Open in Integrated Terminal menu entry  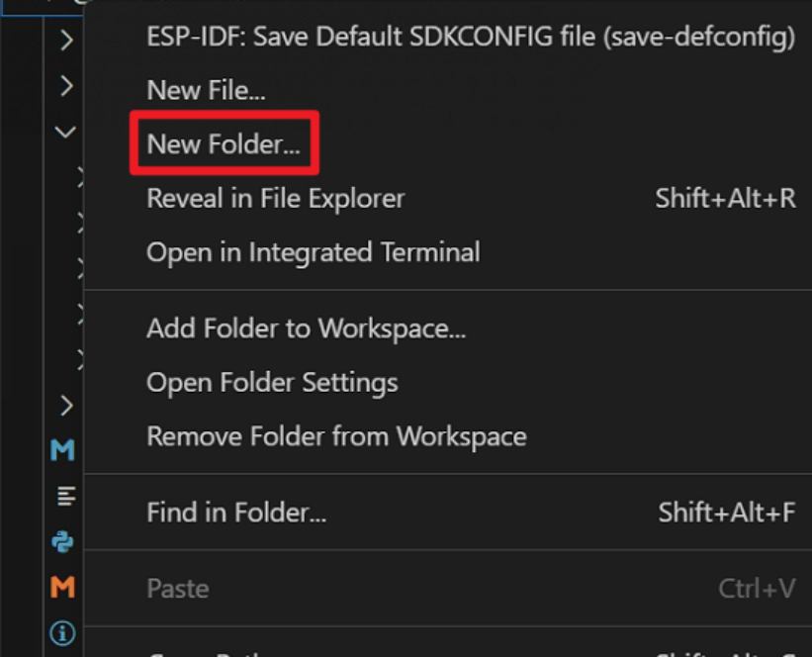coord(314,252)
